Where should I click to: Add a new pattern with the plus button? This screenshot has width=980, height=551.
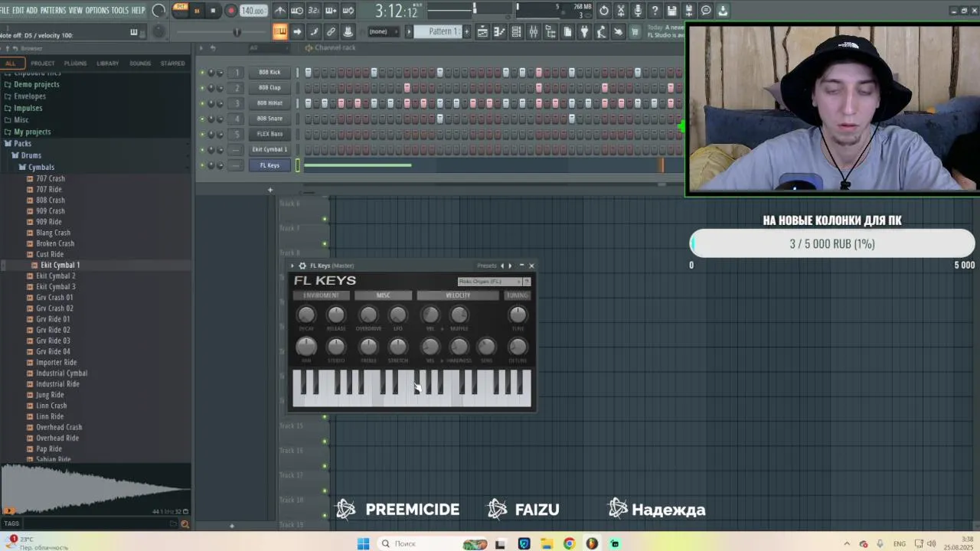[466, 31]
